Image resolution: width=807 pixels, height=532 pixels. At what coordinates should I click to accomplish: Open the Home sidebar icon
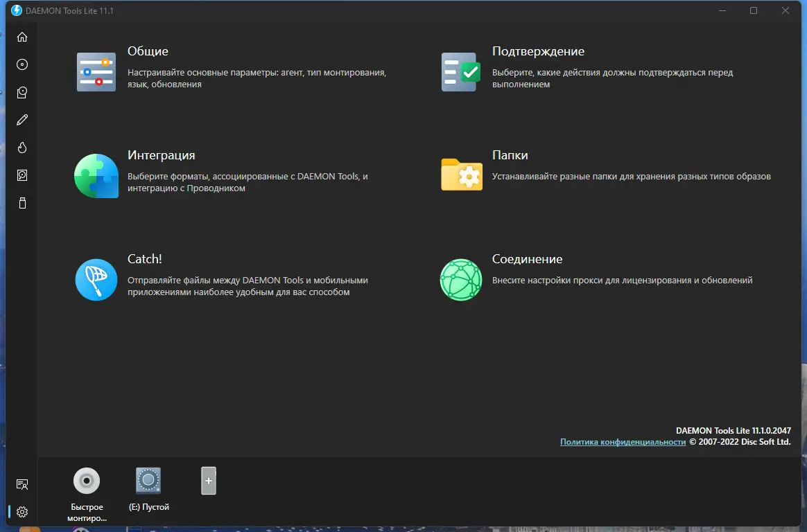[22, 37]
